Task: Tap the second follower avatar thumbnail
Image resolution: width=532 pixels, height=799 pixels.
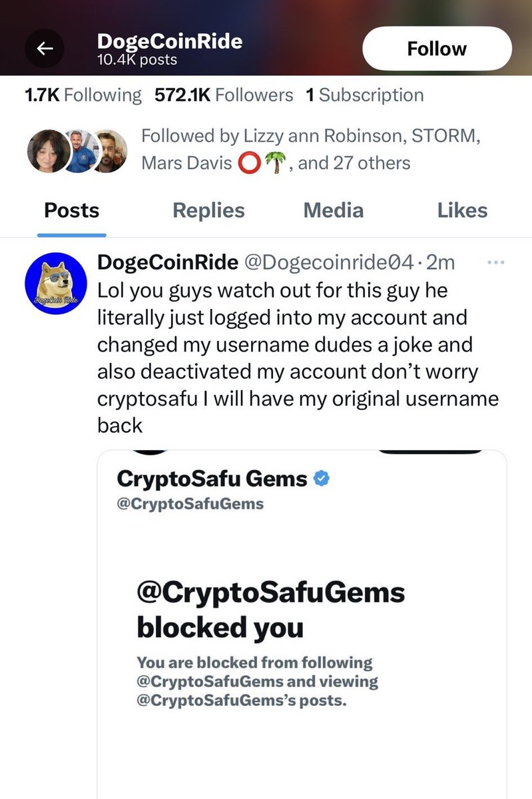Action: point(77,150)
